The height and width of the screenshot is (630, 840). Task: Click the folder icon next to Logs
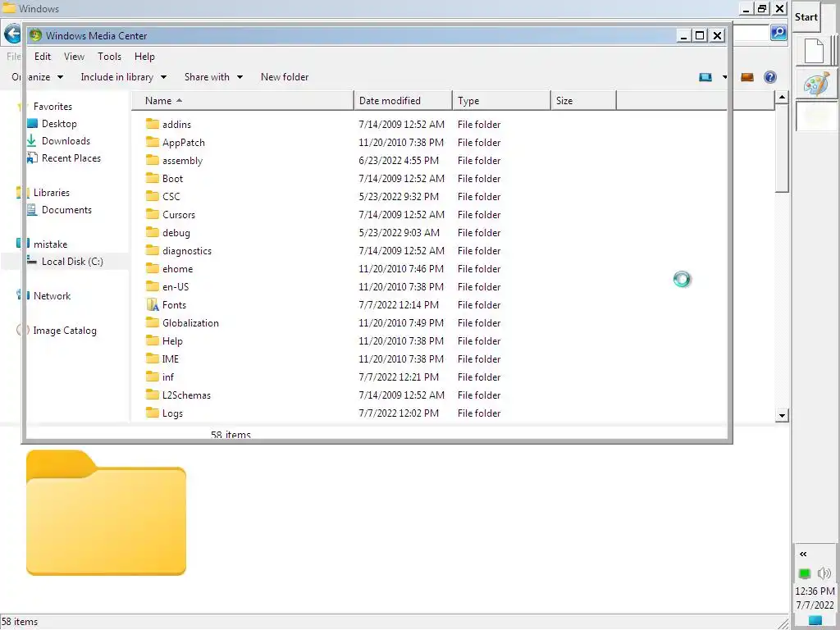coord(153,413)
